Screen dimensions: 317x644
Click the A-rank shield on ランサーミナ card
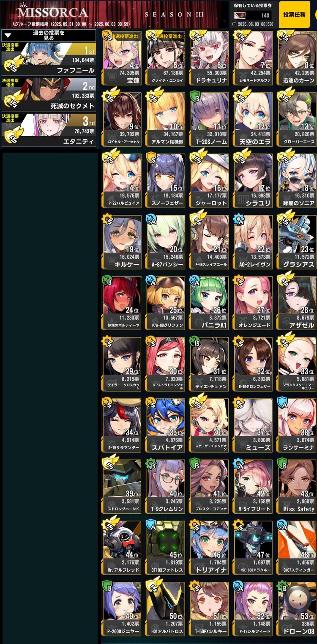tap(283, 403)
